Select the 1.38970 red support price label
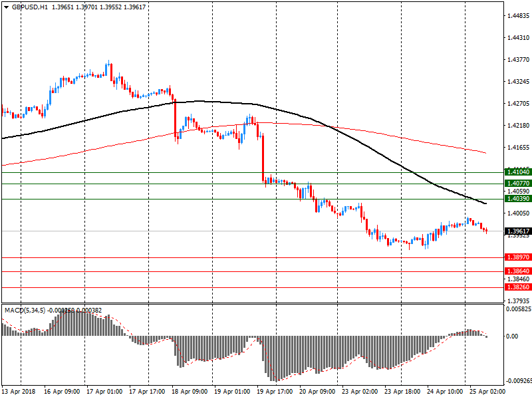 coord(518,257)
